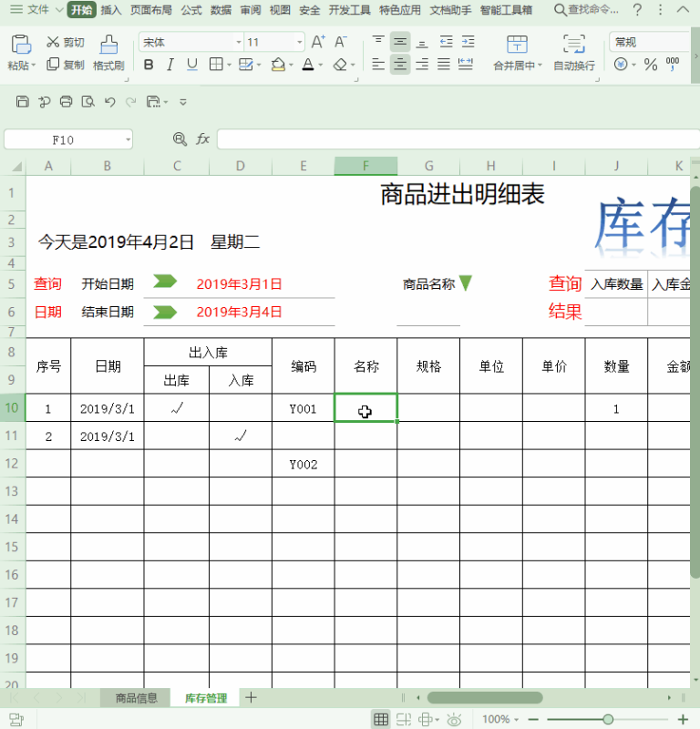Click the 查找命令 search box
The width and height of the screenshot is (700, 729).
[x=587, y=10]
